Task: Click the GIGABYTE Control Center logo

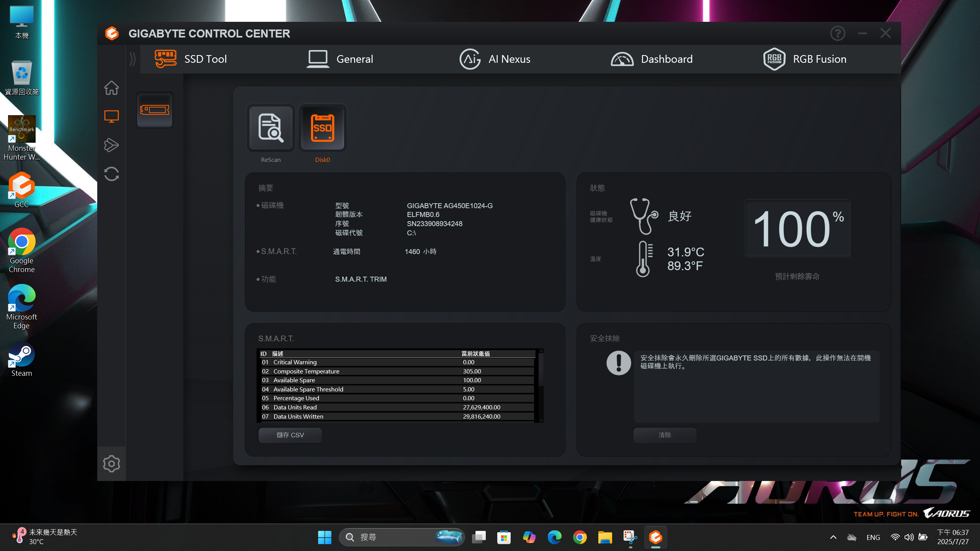Action: [112, 33]
